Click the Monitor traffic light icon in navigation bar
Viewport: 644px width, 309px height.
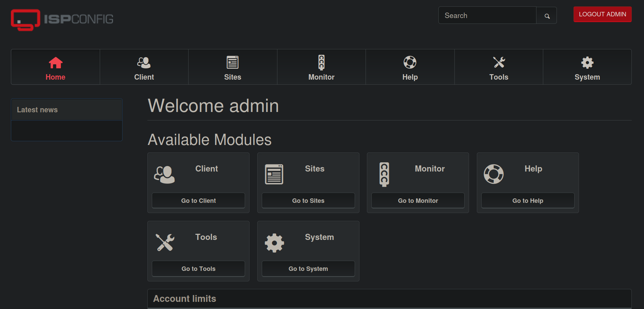click(x=321, y=63)
